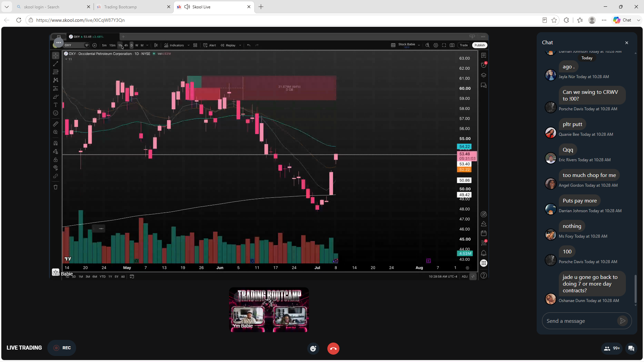Open the browser tab search dropdown
Viewport: 644px width, 362px height.
tap(7, 7)
